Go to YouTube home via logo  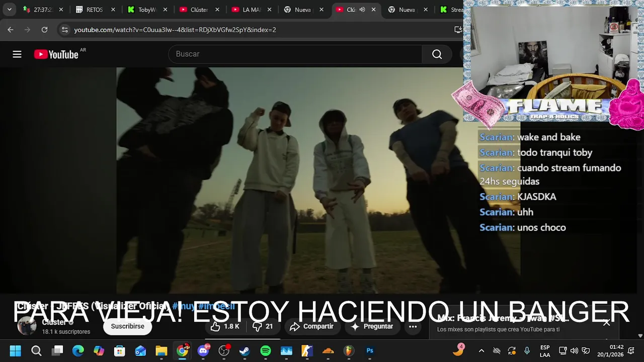(56, 54)
